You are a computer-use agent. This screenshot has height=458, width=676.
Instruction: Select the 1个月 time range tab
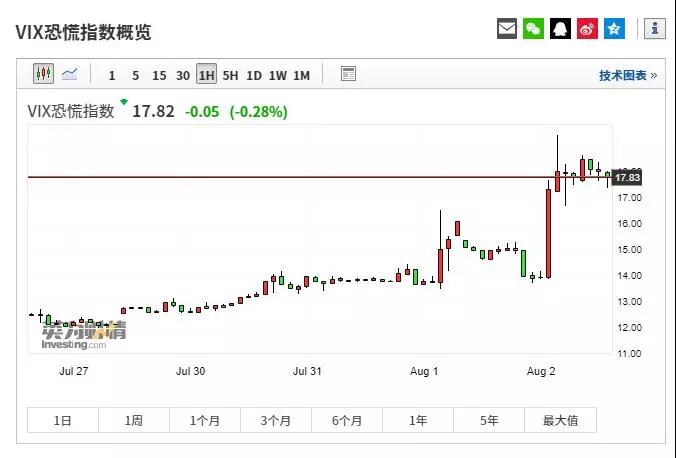[205, 421]
